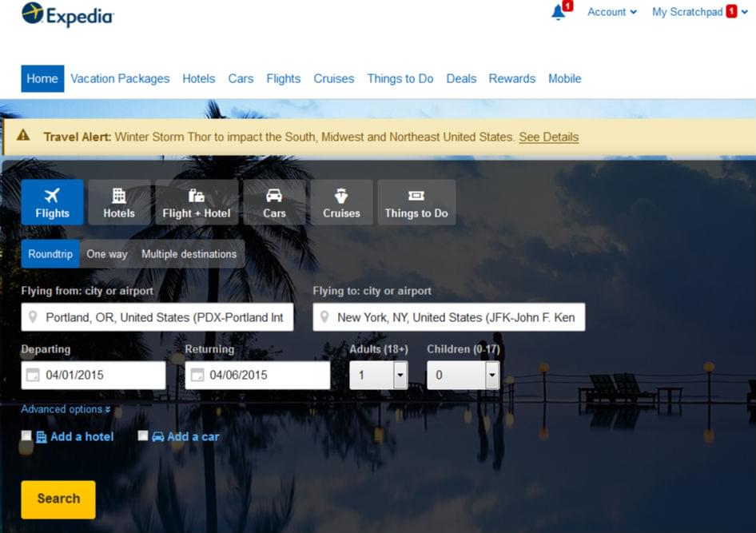This screenshot has width=756, height=533.
Task: Click the Add a hotel link text
Action: (x=82, y=436)
